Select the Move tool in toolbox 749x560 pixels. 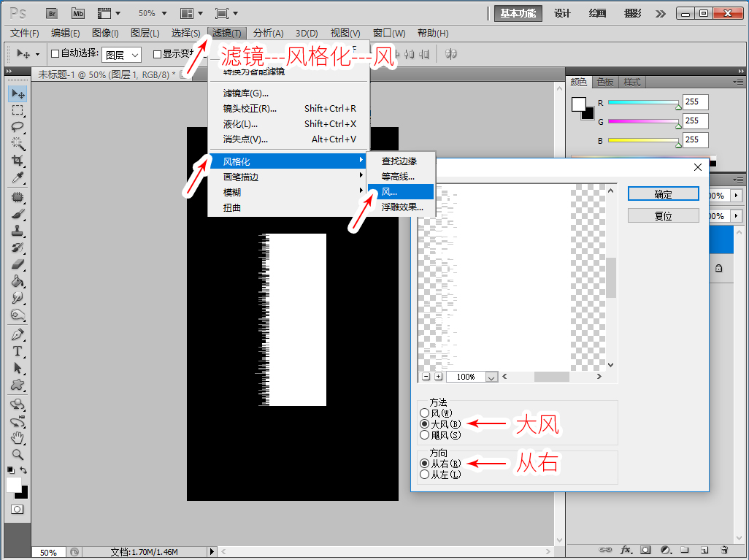(x=18, y=93)
